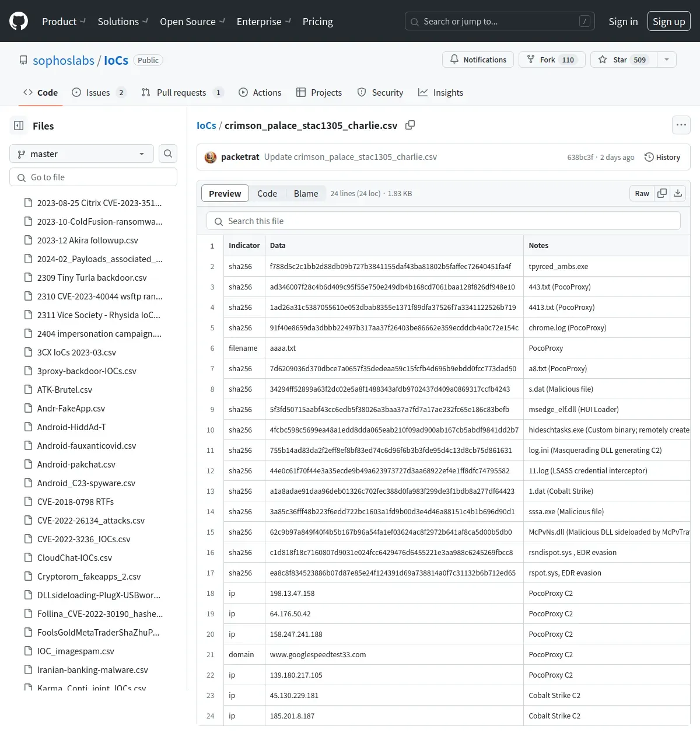Collapse the file tree panel icon

click(19, 125)
